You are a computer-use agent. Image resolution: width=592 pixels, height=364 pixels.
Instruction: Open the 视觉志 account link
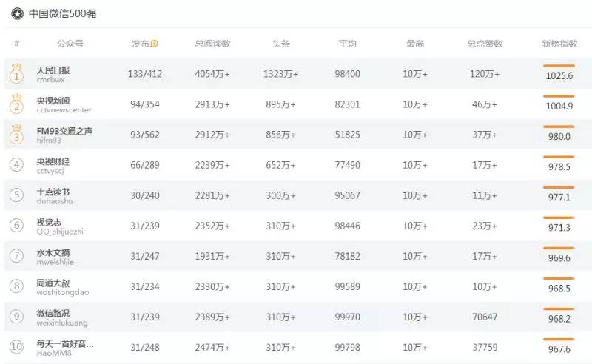(49, 223)
